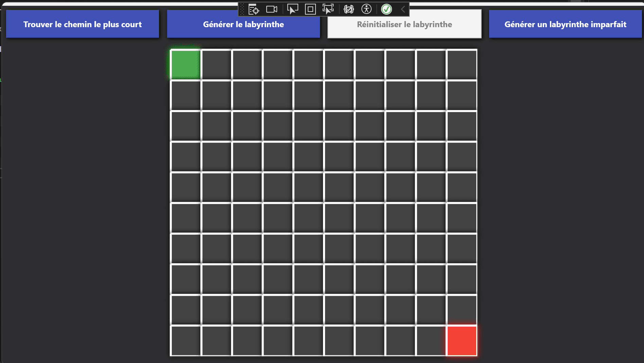Image resolution: width=644 pixels, height=363 pixels.
Task: Click the XAML Live Preview camera icon
Action: (x=271, y=9)
